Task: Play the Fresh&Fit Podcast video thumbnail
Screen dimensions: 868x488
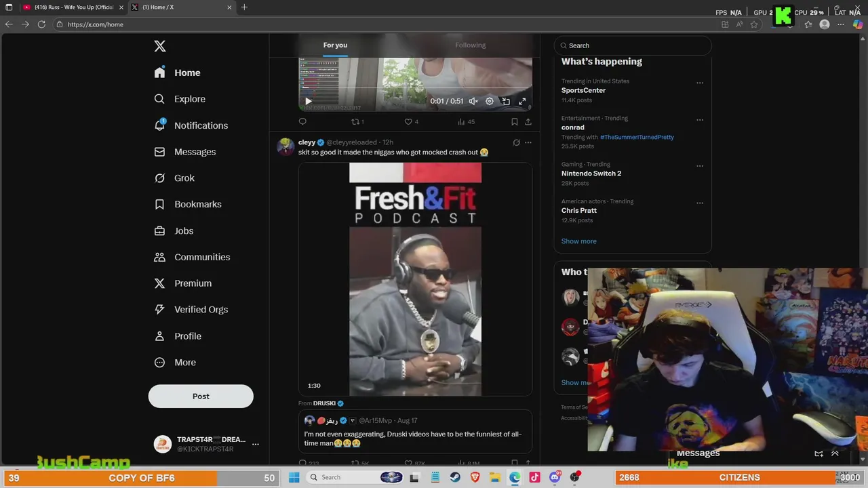Action: [x=415, y=279]
